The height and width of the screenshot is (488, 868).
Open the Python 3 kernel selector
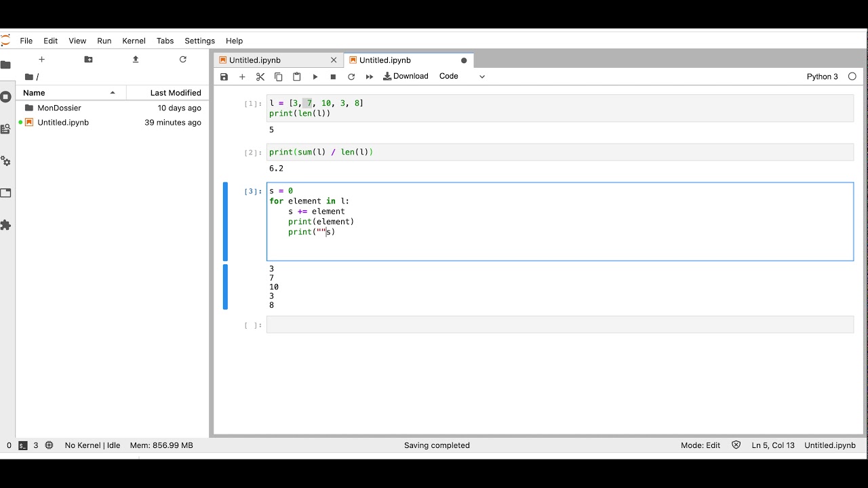pyautogui.click(x=822, y=76)
